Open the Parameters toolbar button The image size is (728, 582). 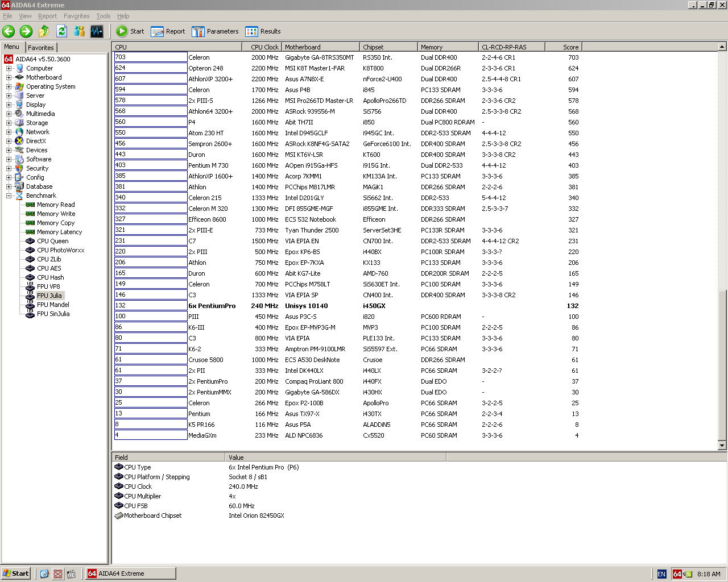click(x=215, y=31)
